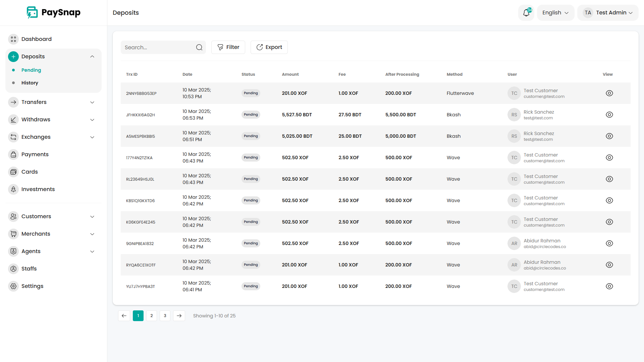Screen dimensions: 644x362
Task: Open Settings gear in sidebar
Action: coord(13,286)
